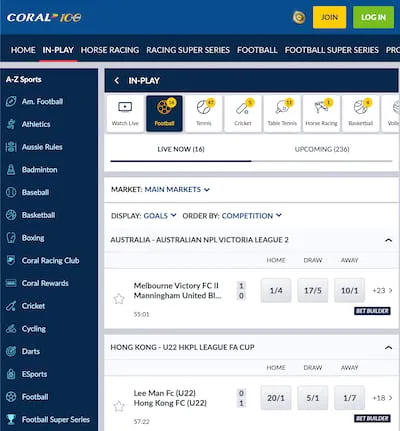Open FOOTBALL SUPER SERIES top menu item
This screenshot has width=400, height=431.
[x=332, y=50]
